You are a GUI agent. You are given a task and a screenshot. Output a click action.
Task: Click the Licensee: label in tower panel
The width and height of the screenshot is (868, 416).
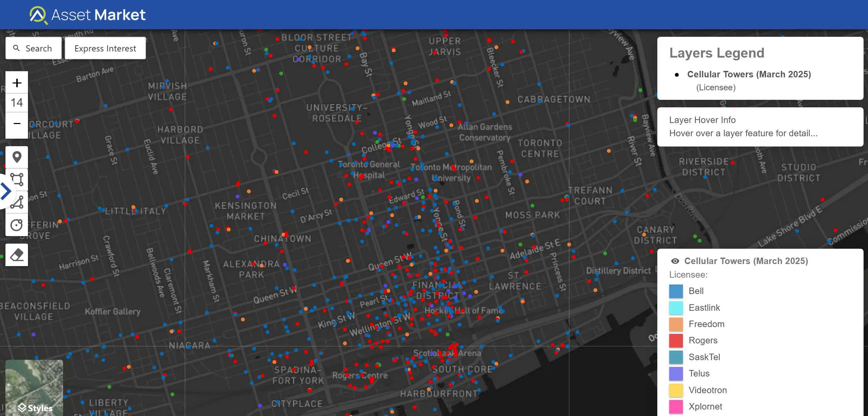pos(688,275)
